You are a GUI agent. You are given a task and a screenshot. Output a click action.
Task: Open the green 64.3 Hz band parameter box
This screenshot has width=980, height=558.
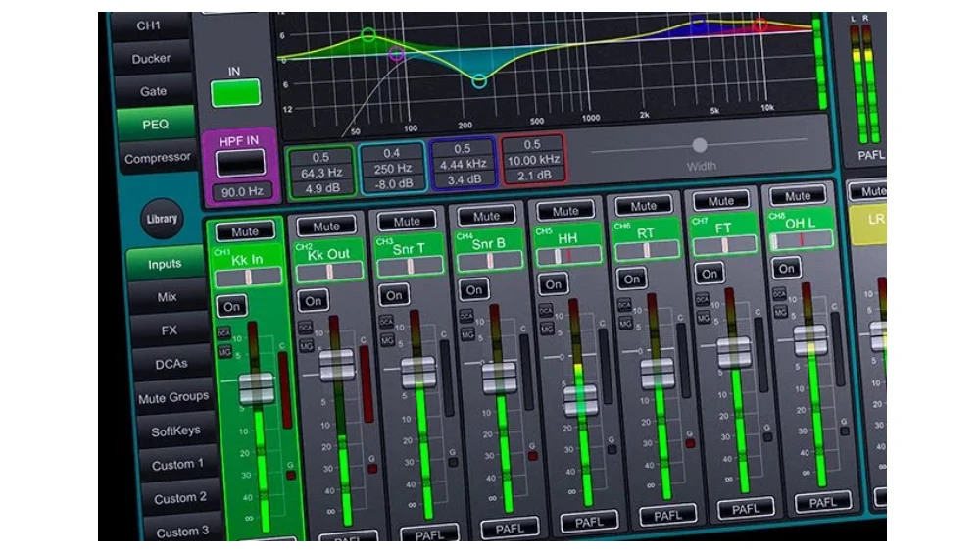pyautogui.click(x=321, y=172)
